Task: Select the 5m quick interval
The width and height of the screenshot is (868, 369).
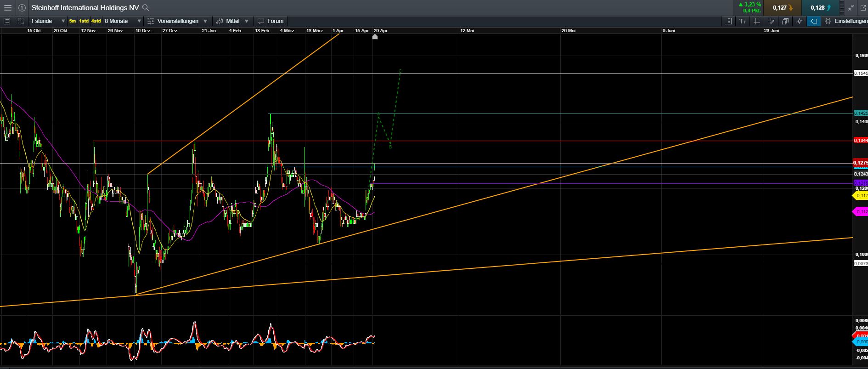Action: [x=73, y=21]
